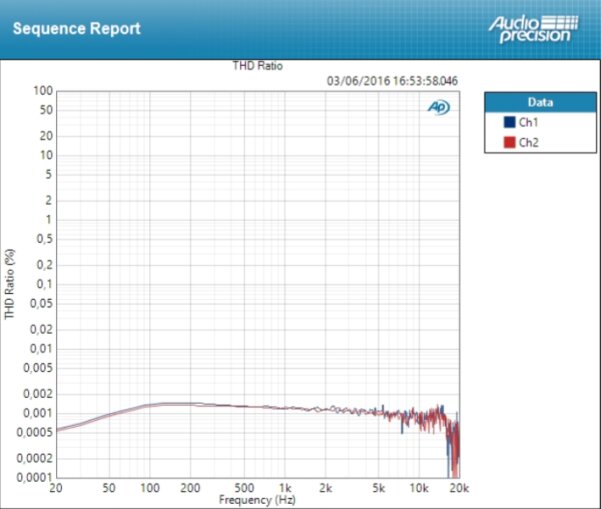
Task: Select the Ch2 red color swatch
Action: pyautogui.click(x=509, y=142)
